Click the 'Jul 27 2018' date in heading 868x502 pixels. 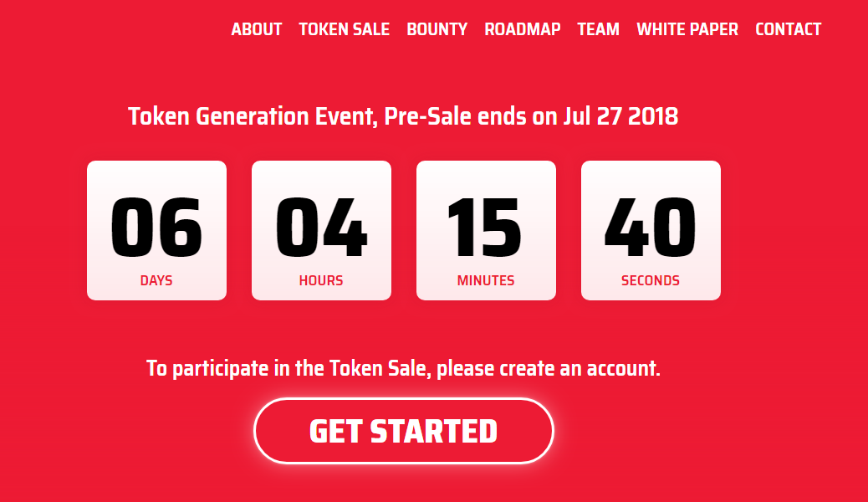620,116
